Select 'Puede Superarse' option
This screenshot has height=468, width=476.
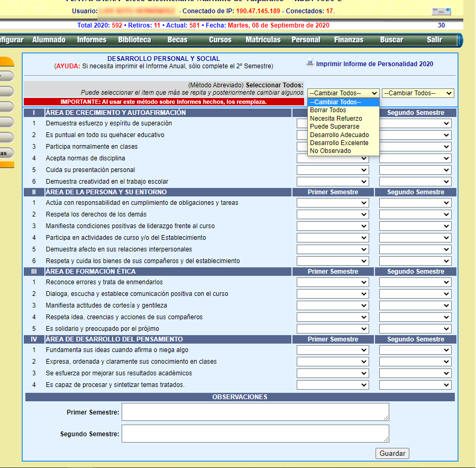point(343,127)
